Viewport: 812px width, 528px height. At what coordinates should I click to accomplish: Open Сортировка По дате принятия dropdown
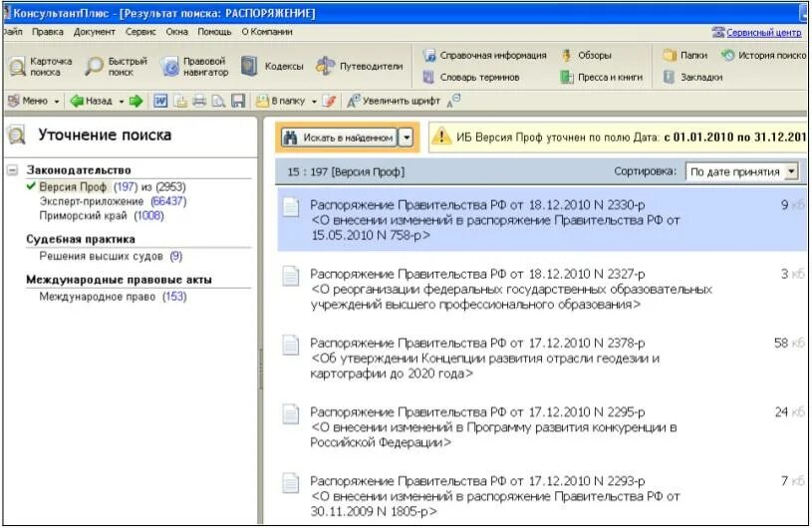[741, 172]
